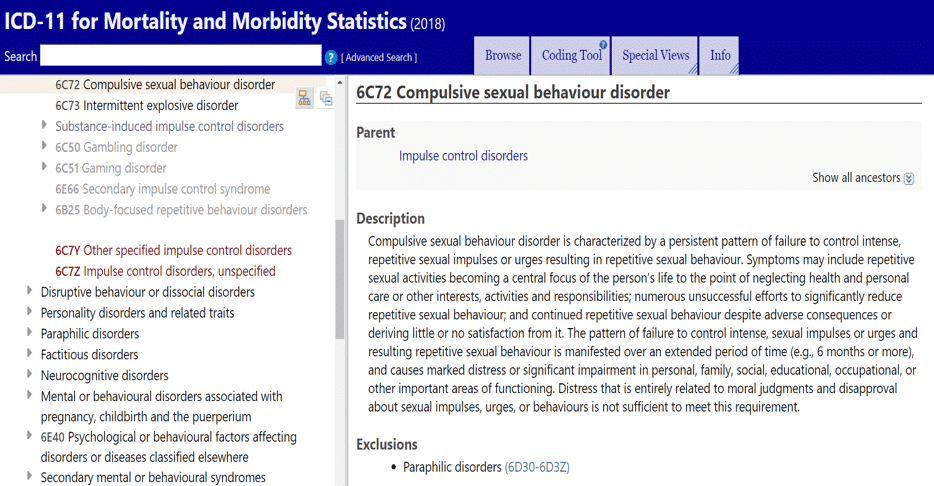Click the Show all ancestors chevron icon

pyautogui.click(x=908, y=179)
